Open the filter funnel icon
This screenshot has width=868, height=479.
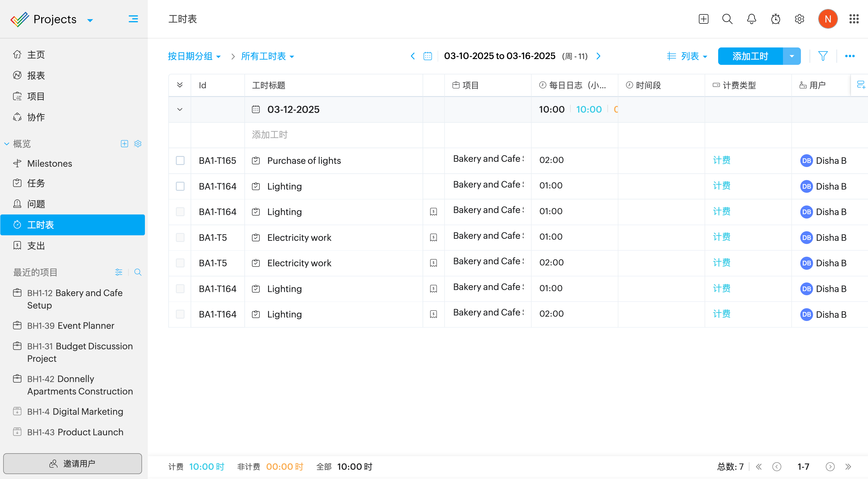(x=823, y=56)
